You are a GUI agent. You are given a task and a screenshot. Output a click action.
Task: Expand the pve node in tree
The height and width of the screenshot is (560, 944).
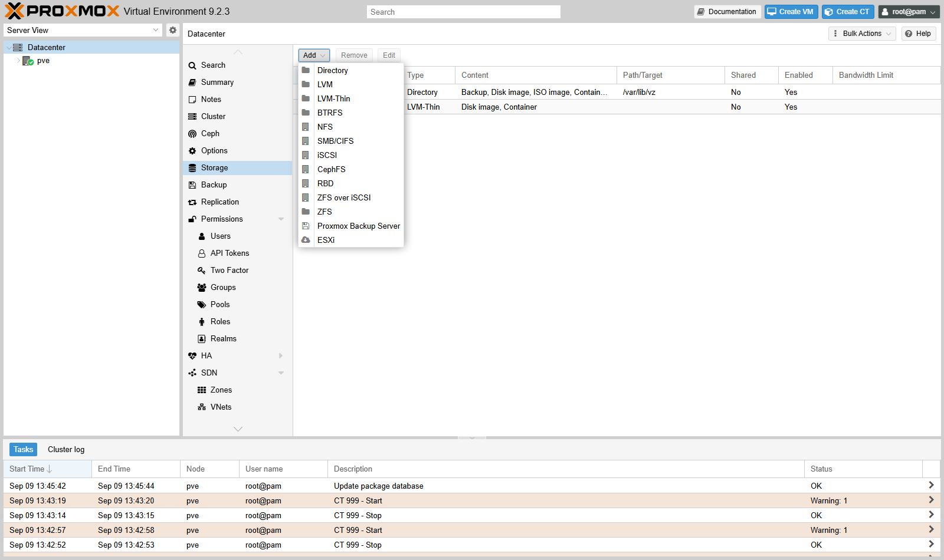pyautogui.click(x=18, y=61)
